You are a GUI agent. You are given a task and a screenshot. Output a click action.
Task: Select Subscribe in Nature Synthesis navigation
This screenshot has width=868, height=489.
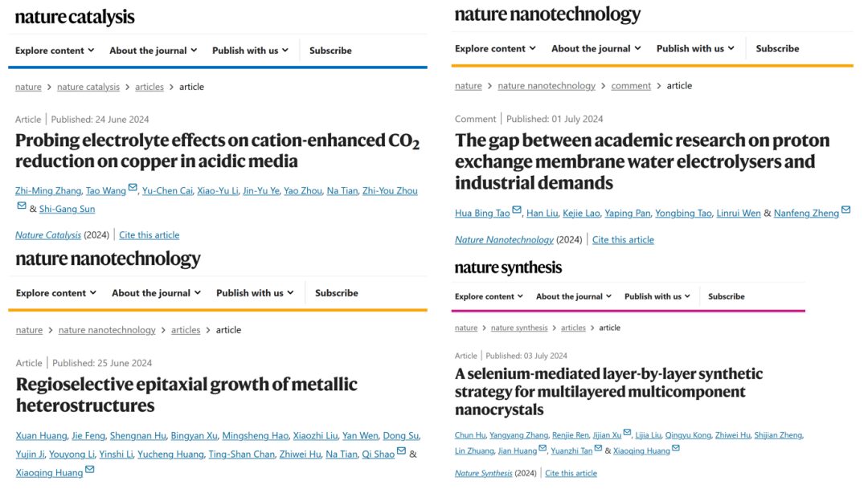coord(727,296)
